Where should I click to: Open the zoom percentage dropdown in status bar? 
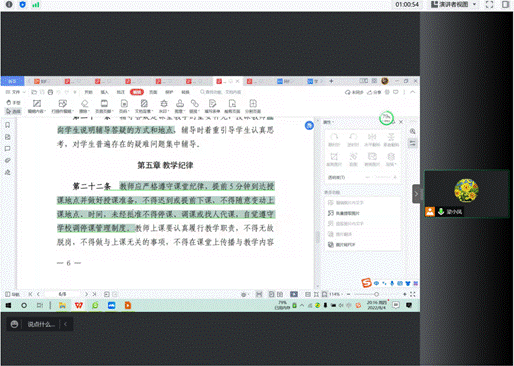(337, 294)
